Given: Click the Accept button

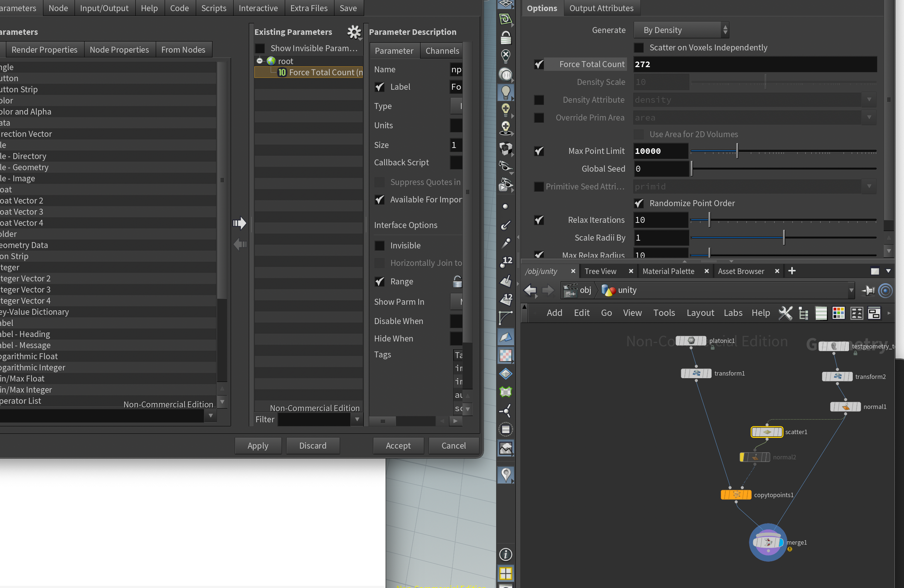Looking at the screenshot, I should pyautogui.click(x=398, y=446).
